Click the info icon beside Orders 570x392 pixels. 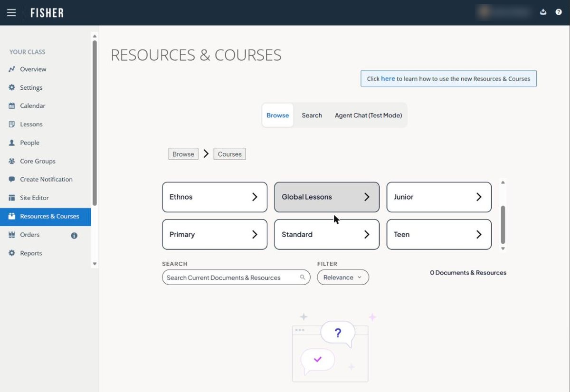click(x=74, y=235)
